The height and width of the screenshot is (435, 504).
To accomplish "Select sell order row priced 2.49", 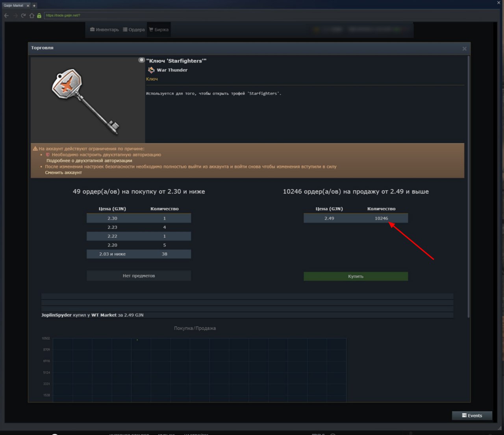I will click(356, 218).
